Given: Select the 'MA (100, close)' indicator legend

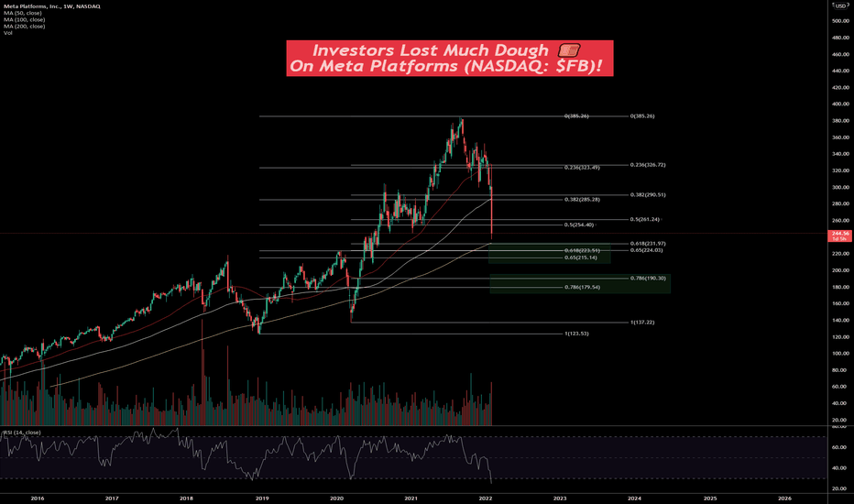Looking at the screenshot, I should (25, 19).
